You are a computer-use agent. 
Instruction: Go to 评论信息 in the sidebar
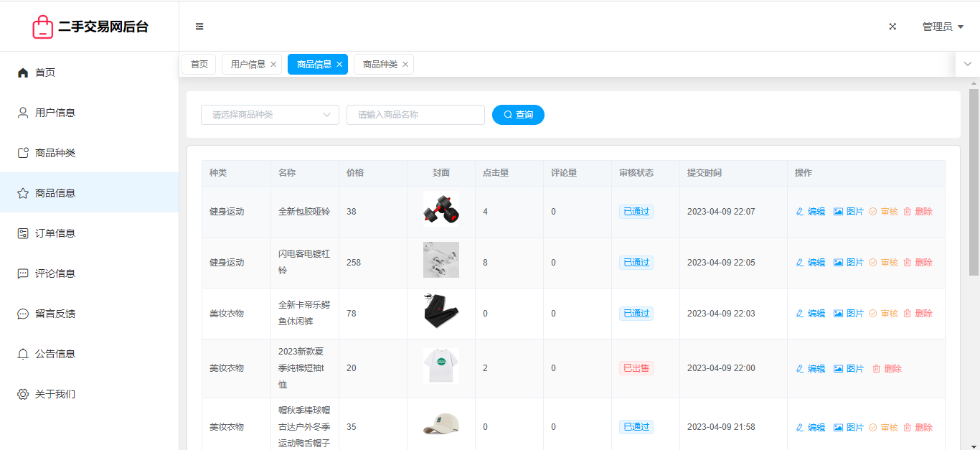pyautogui.click(x=55, y=273)
